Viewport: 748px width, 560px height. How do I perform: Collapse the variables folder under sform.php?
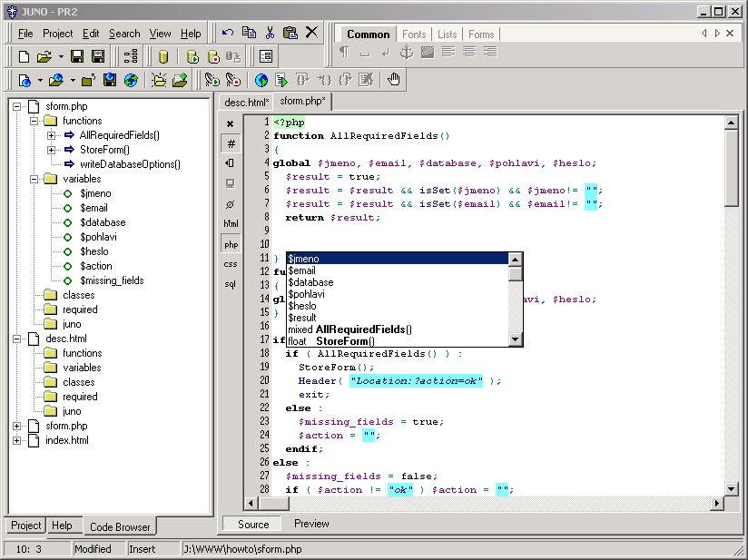[x=35, y=179]
